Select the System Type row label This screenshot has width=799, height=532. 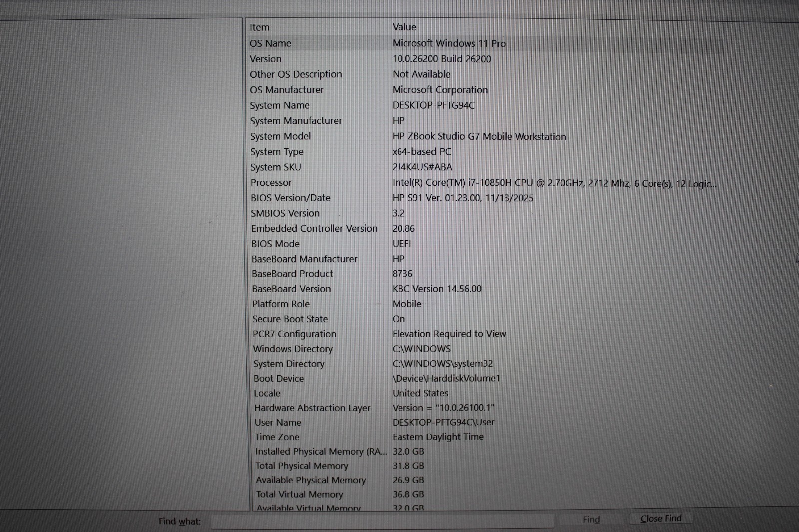(x=277, y=152)
